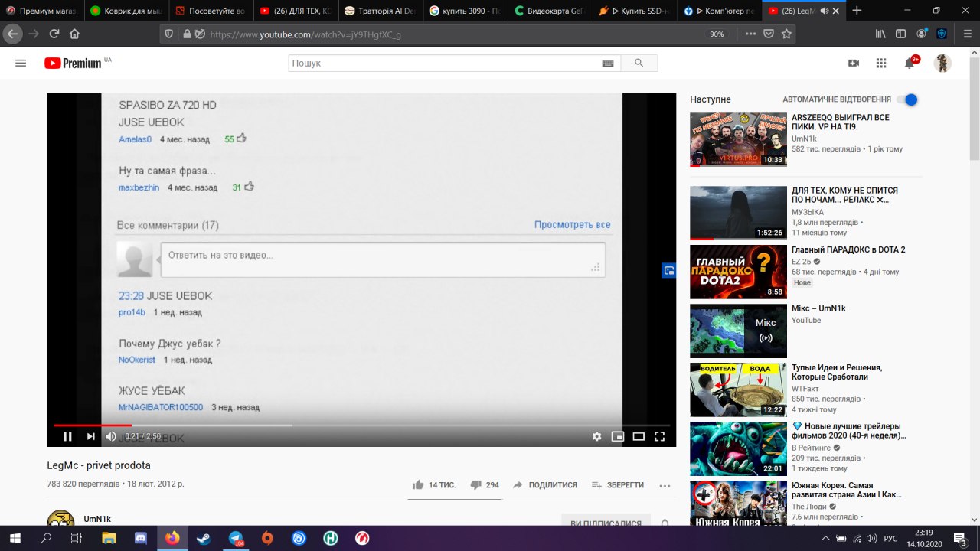This screenshot has height=551, width=980.
Task: Toggle the Автоматичне відтворення autoplay switch
Action: point(907,99)
